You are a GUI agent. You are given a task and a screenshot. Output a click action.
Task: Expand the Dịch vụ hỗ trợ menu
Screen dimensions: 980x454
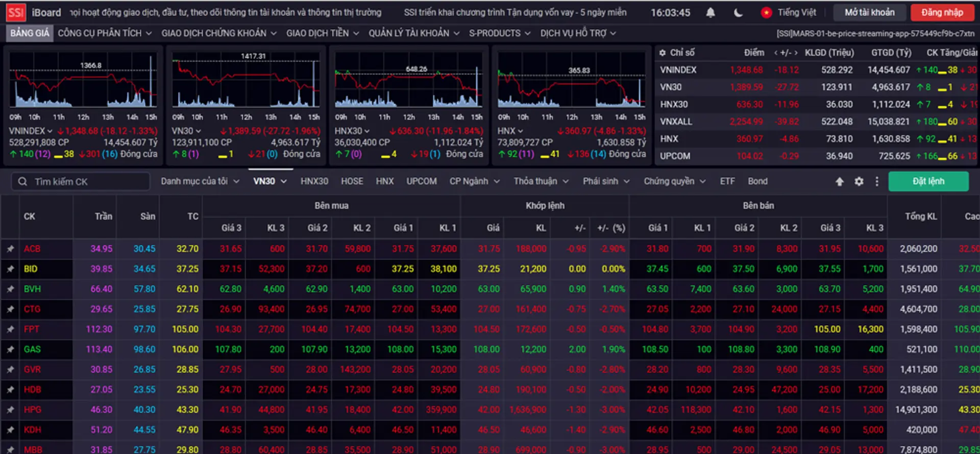coord(578,33)
